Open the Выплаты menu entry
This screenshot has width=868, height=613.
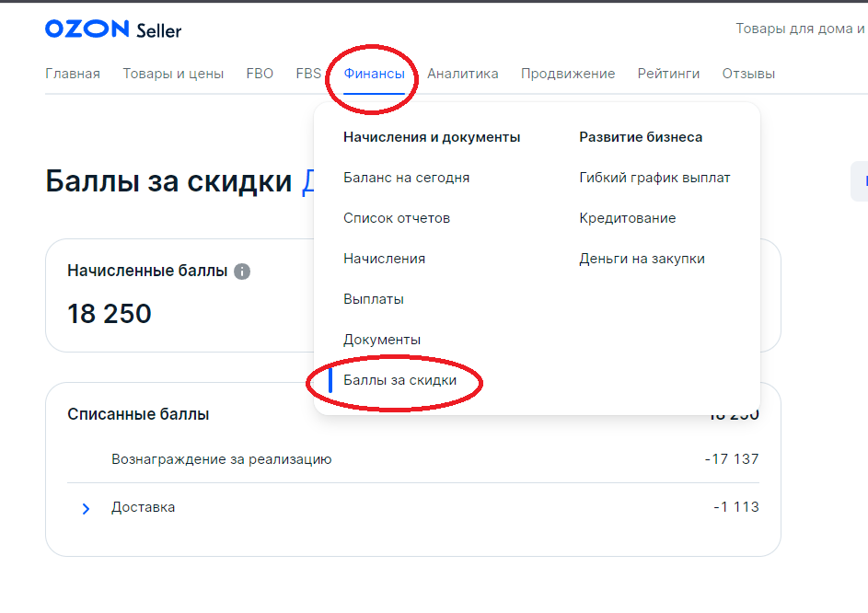374,299
